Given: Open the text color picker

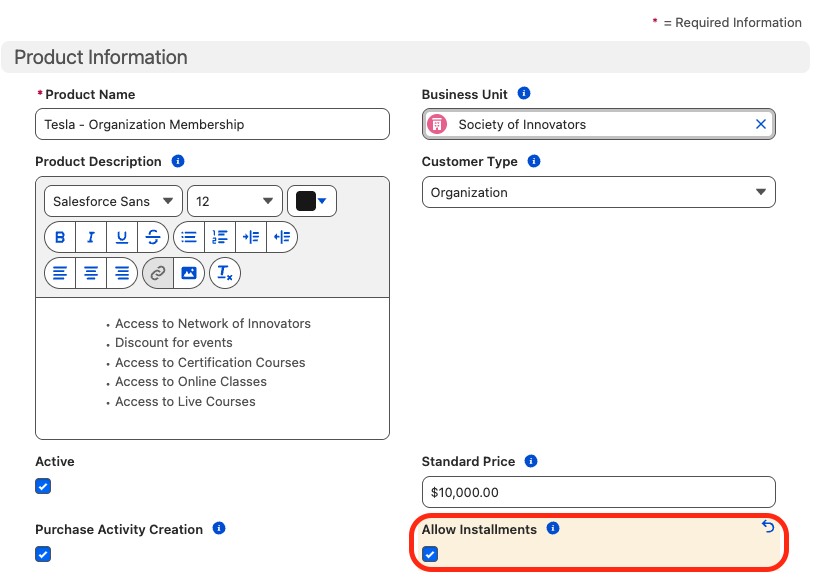Looking at the screenshot, I should (x=312, y=201).
